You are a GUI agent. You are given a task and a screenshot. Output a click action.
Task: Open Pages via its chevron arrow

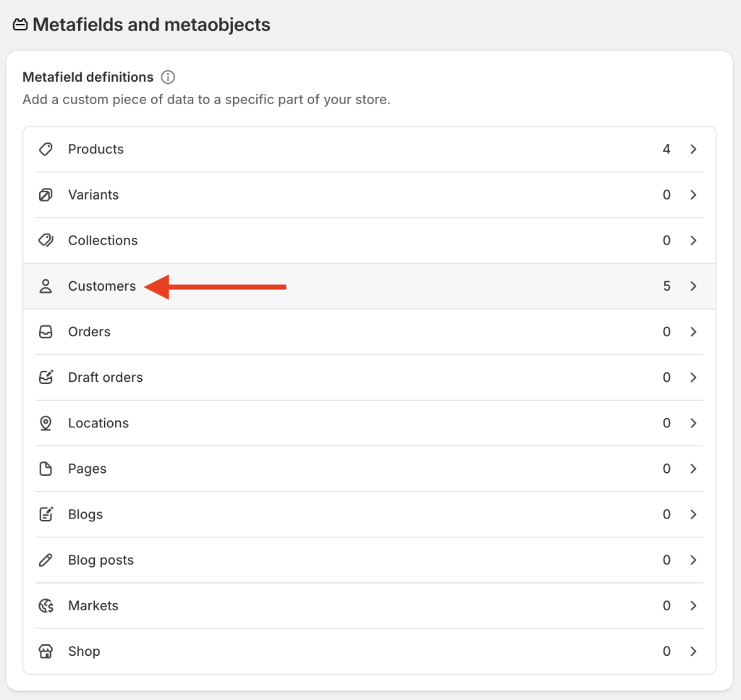tap(693, 469)
